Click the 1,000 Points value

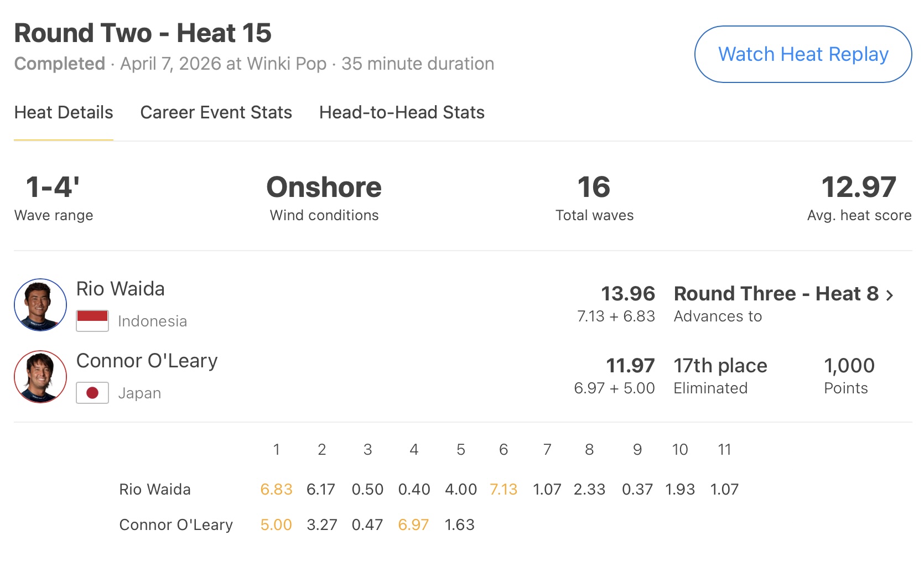[x=849, y=366]
